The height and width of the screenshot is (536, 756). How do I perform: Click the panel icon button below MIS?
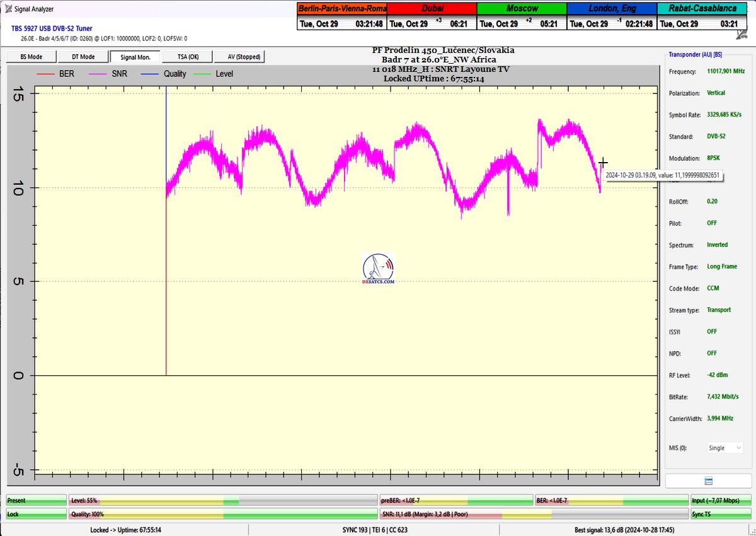[708, 481]
